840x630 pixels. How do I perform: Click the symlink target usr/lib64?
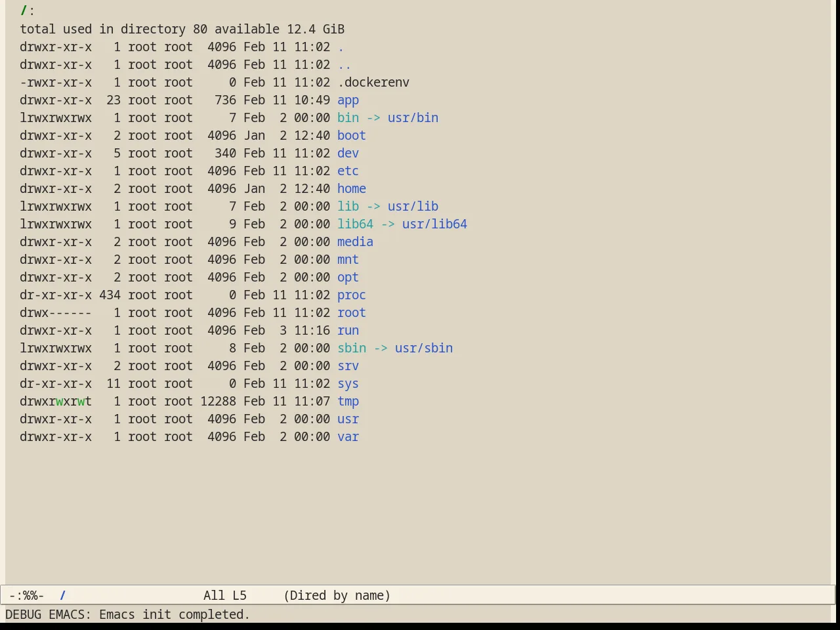tap(434, 224)
